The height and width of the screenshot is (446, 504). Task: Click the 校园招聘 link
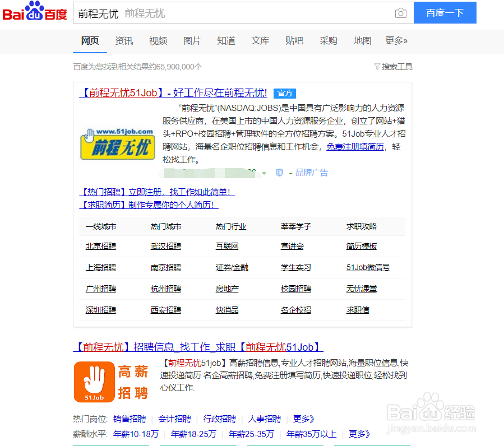[x=295, y=289]
